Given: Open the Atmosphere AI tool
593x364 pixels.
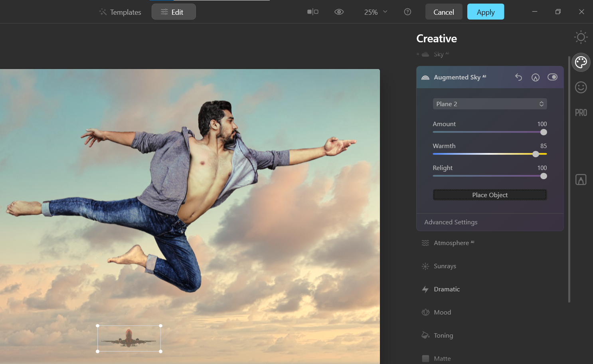Looking at the screenshot, I should (x=454, y=243).
